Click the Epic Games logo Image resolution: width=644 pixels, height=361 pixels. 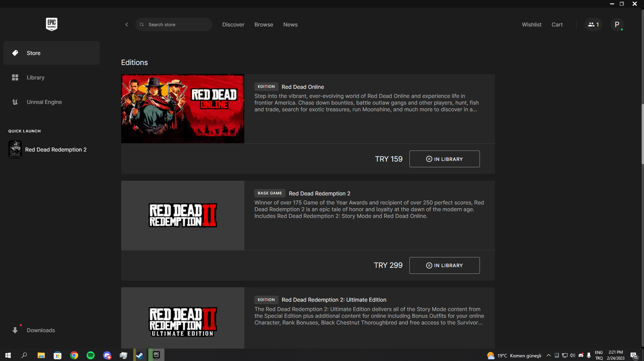click(x=52, y=24)
